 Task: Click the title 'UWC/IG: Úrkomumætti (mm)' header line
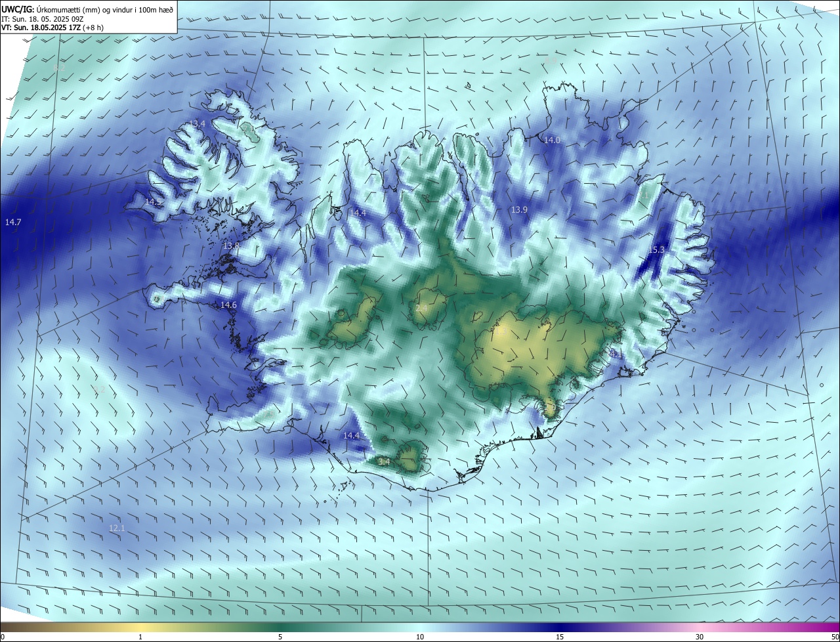[88, 9]
